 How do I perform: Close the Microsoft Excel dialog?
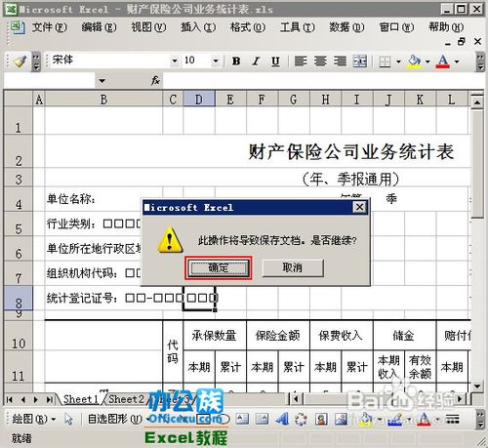click(359, 207)
